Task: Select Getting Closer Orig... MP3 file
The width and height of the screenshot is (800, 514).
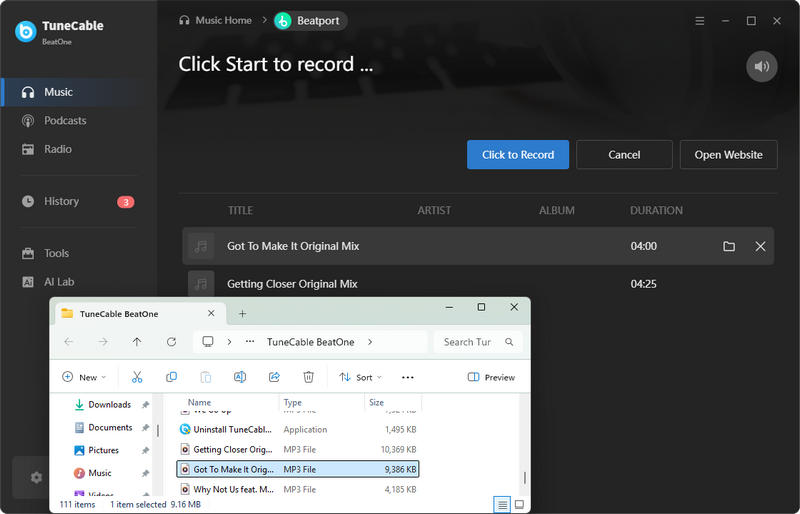Action: (x=298, y=449)
